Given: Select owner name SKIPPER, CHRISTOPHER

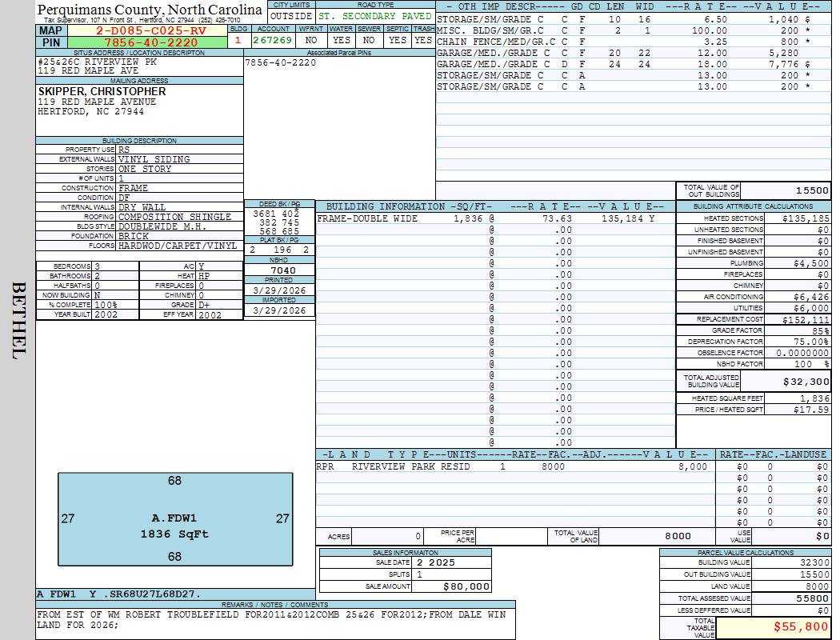Looking at the screenshot, I should click(x=102, y=91).
